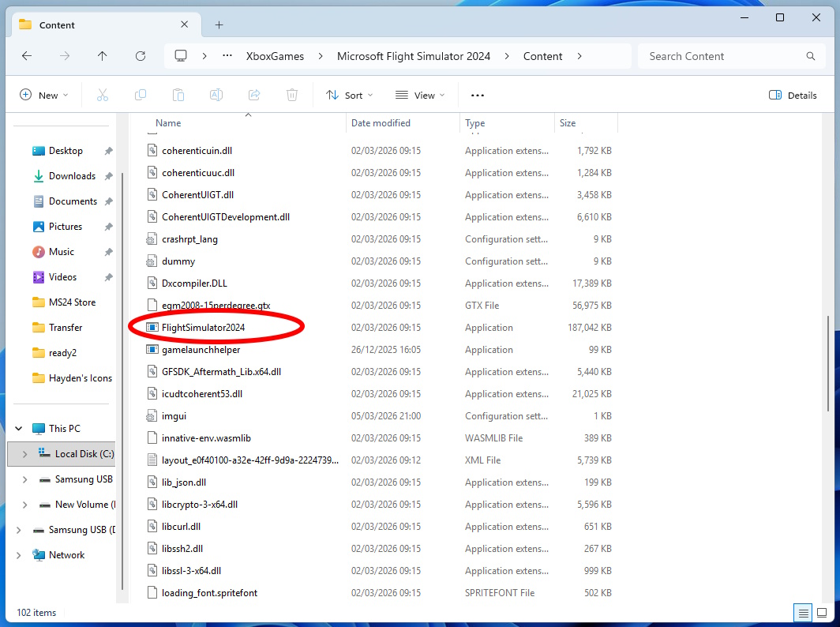Select the gamelaunchhelper application icon
This screenshot has width=840, height=627.
tap(152, 349)
